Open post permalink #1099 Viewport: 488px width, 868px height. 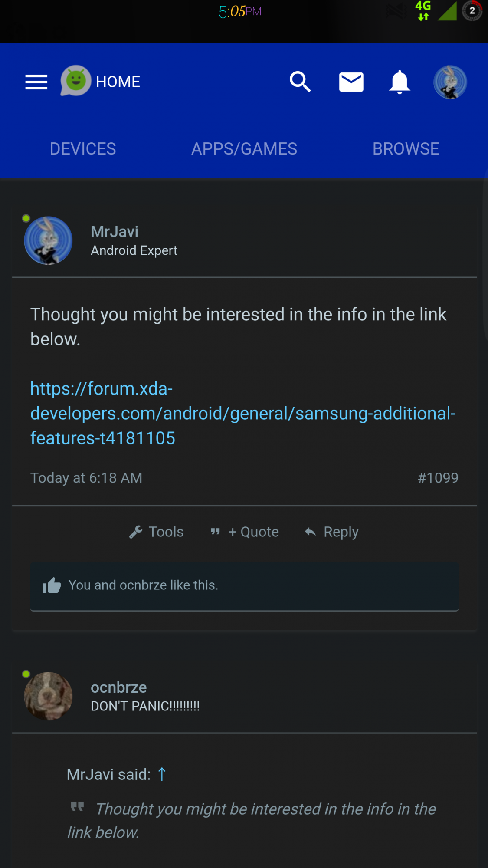(x=438, y=478)
